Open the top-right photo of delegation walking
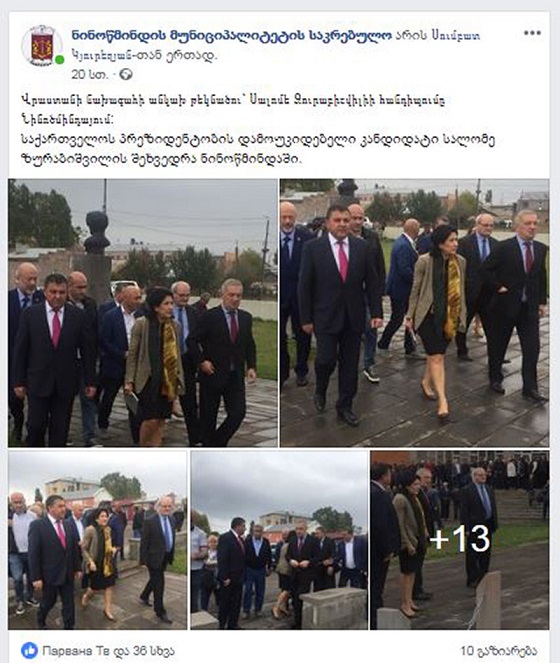Viewport: 560px width, 663px height. (x=415, y=313)
